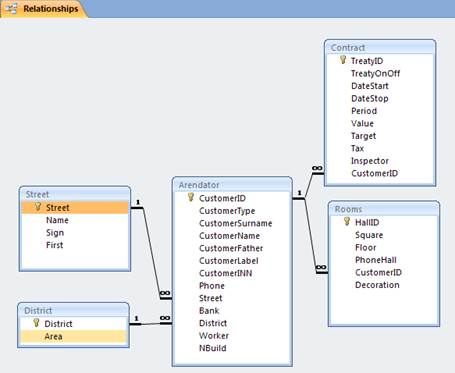This screenshot has width=455, height=373.
Task: Click the Relationships tab icon
Action: tap(11, 8)
